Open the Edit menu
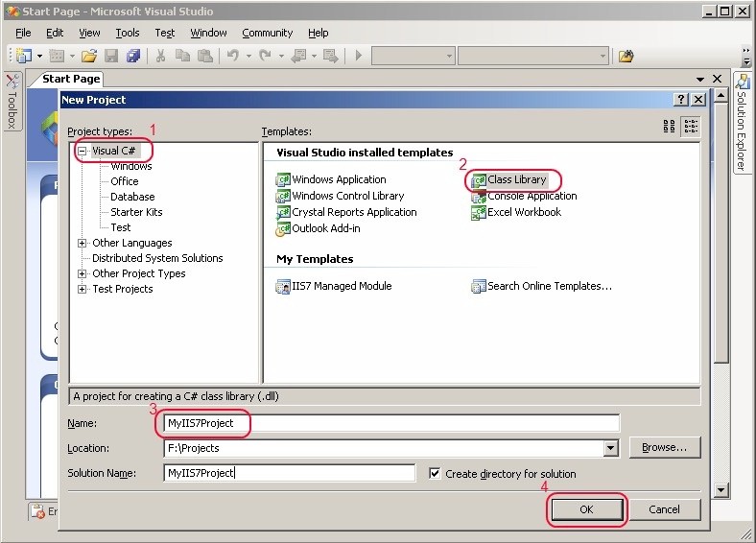The image size is (756, 543). tap(55, 33)
